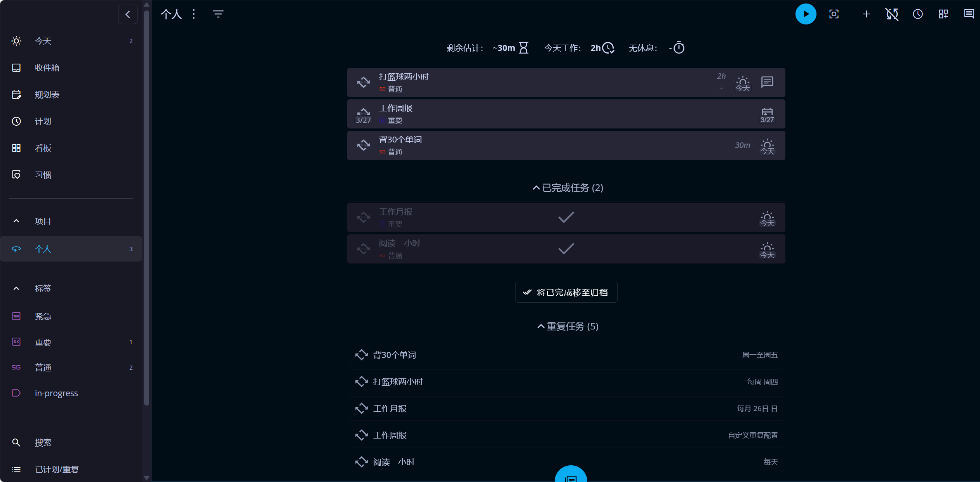The width and height of the screenshot is (980, 482).
Task: Start the task timer play button
Action: click(806, 14)
